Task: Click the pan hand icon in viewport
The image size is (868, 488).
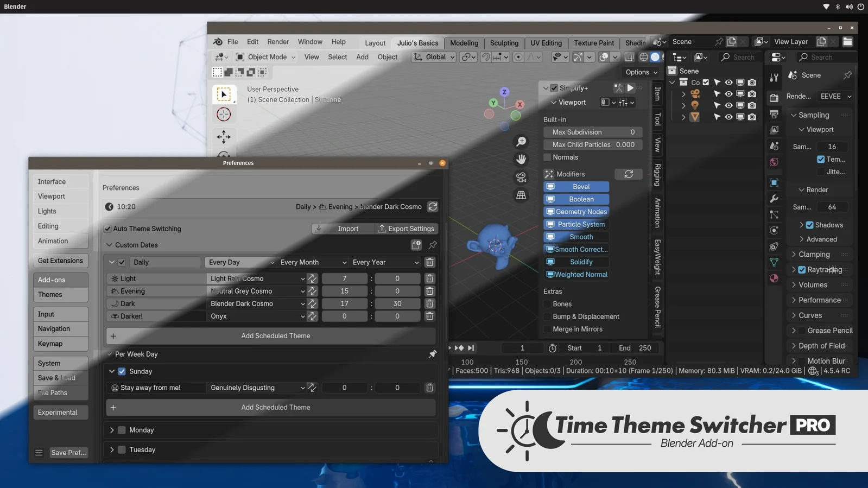Action: point(521,159)
